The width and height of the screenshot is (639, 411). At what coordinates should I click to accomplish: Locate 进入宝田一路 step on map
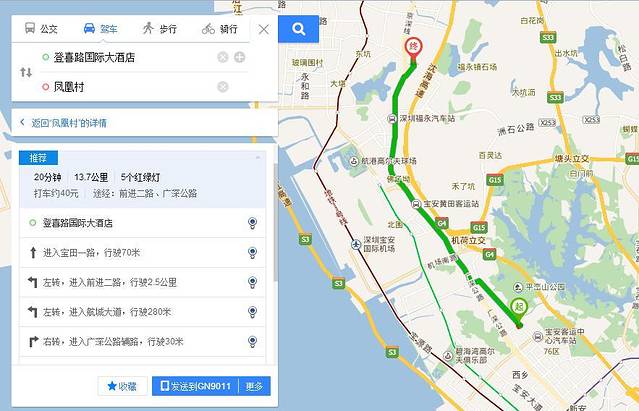[x=252, y=253]
